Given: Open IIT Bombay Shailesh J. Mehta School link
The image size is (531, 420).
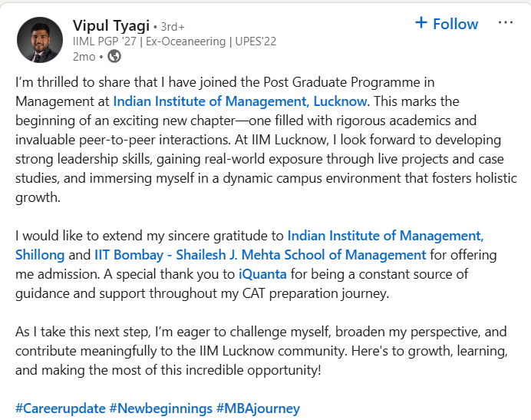Looking at the screenshot, I should (260, 254).
